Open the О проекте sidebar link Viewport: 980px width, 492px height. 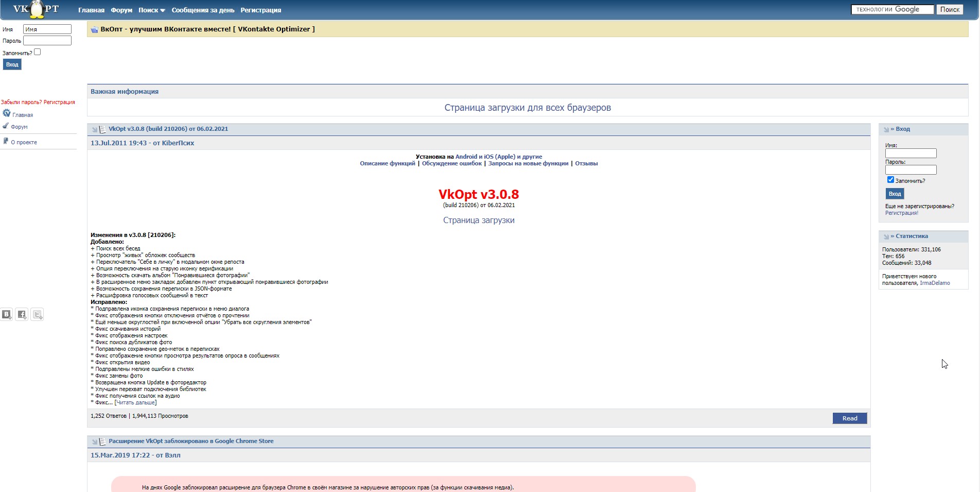coord(24,142)
